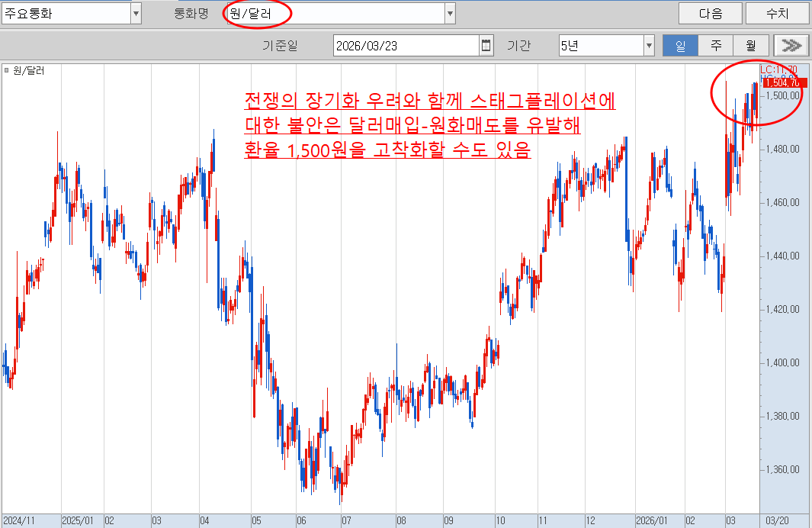
Task: Open the 통화명 currency dropdown arrow
Action: (450, 13)
